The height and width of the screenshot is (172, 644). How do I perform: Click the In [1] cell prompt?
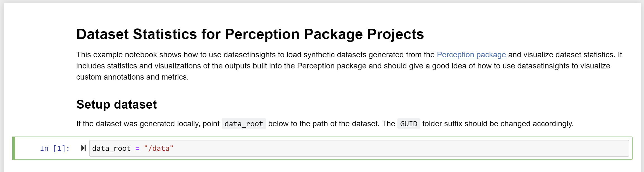coord(55,148)
